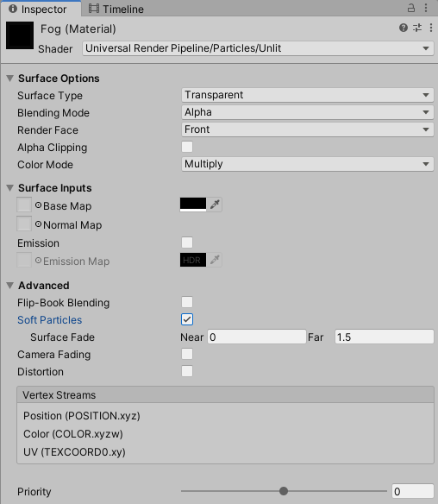Select Color (COLOR.xyzw) vertex stream
The width and height of the screenshot is (438, 504).
(x=73, y=434)
